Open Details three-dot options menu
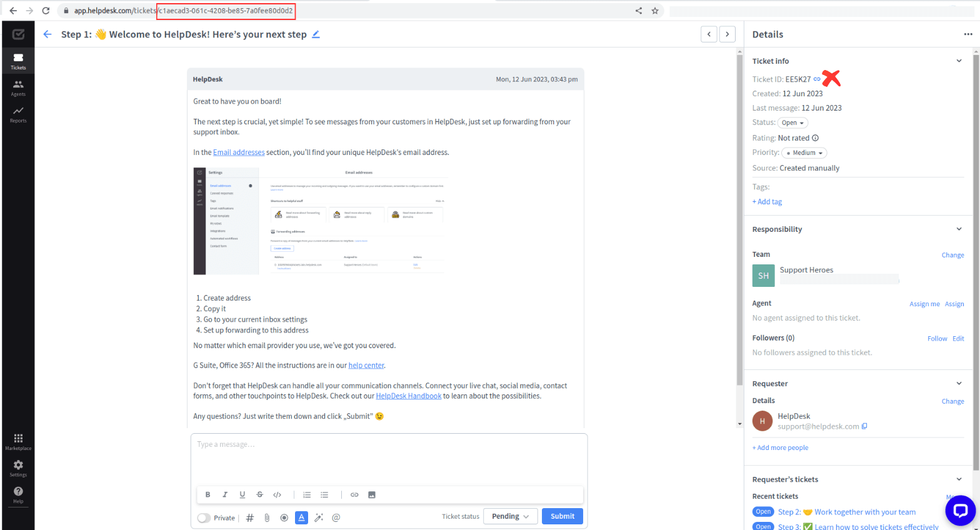 [x=967, y=34]
